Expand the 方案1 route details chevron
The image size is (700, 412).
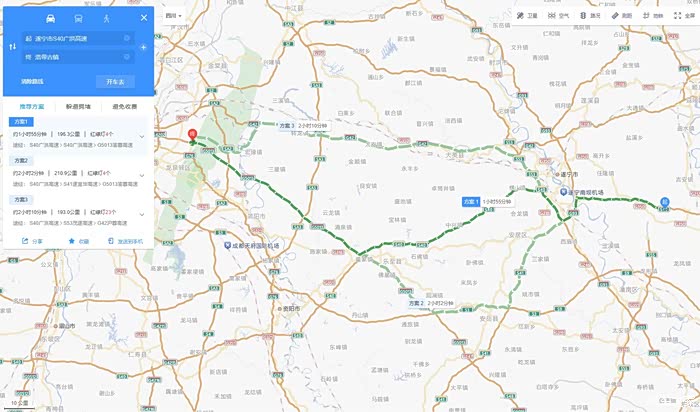coord(142,136)
